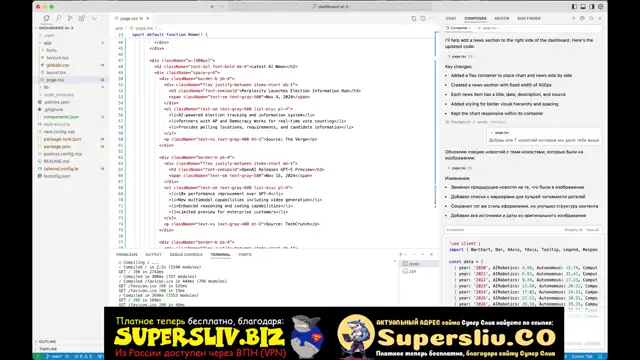Select the node terminal session
Image resolution: width=640 pixels, height=360 pixels.
[x=420, y=264]
